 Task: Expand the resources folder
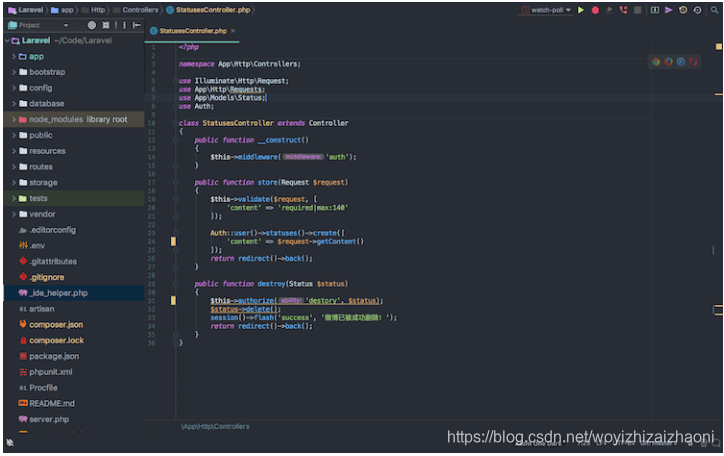(x=14, y=151)
